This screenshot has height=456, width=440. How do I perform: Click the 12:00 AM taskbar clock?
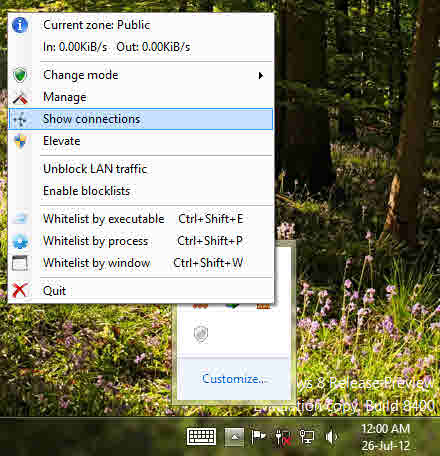pos(386,429)
